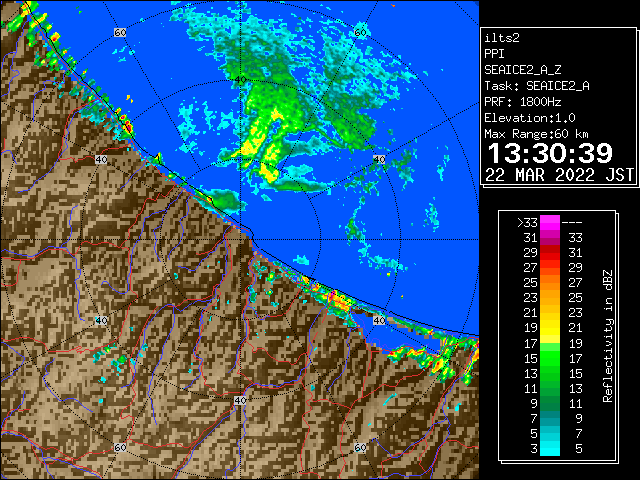Click the "60" range label at upper-right of map
The height and width of the screenshot is (480, 640).
click(x=360, y=33)
